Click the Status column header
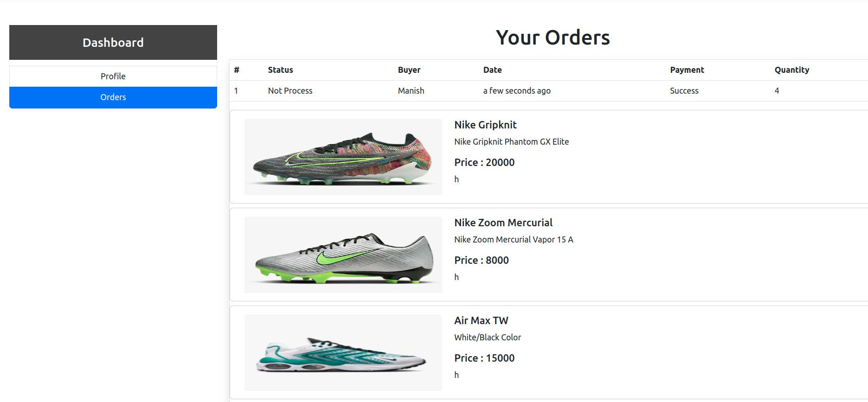 pyautogui.click(x=280, y=70)
